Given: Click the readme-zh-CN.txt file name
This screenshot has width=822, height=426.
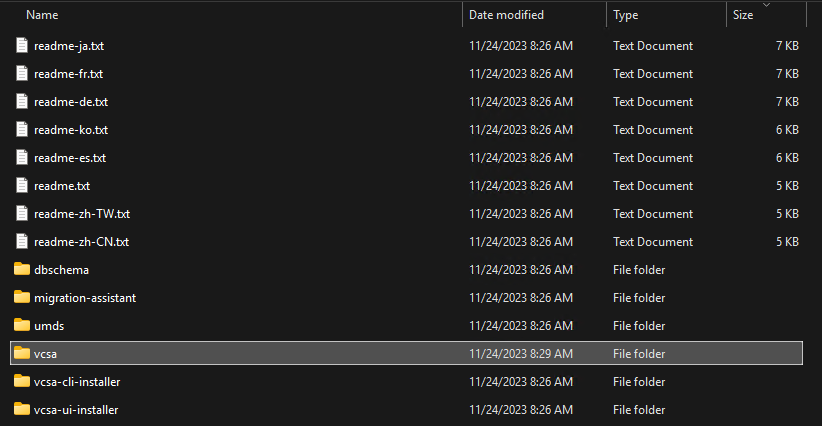Looking at the screenshot, I should pos(81,242).
